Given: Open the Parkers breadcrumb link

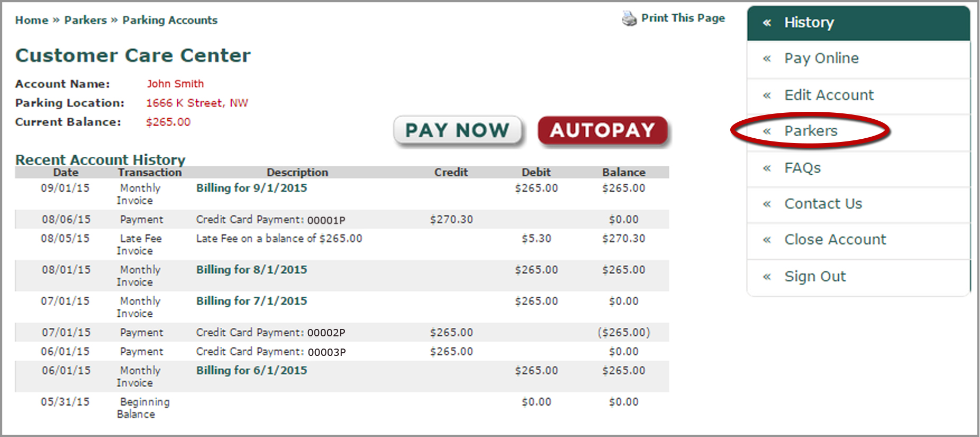Looking at the screenshot, I should click(86, 20).
